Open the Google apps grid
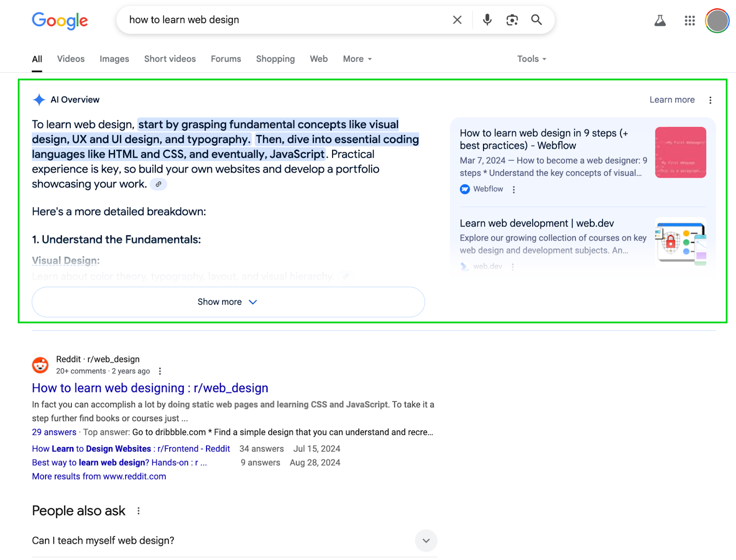This screenshot has height=560, width=736. click(689, 20)
